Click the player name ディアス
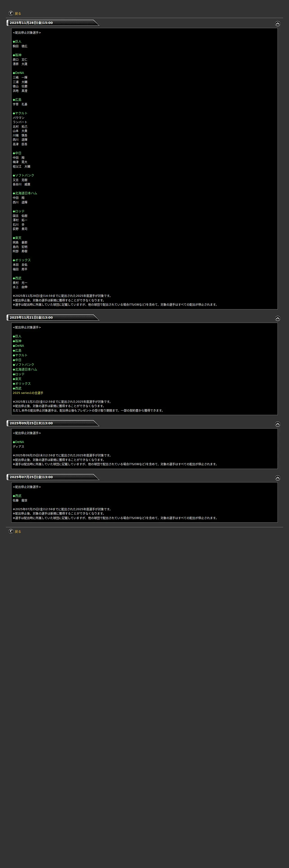The width and height of the screenshot is (289, 868). [18, 447]
